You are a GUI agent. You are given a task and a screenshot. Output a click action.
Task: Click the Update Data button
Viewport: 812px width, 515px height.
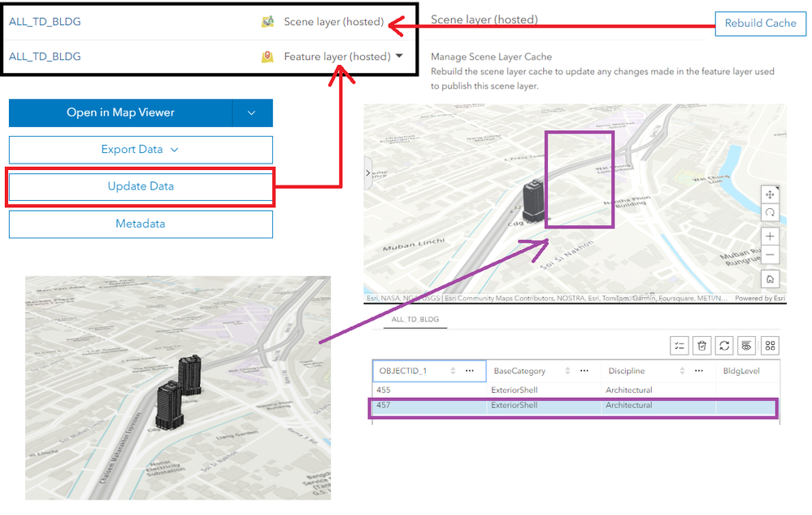(x=141, y=186)
